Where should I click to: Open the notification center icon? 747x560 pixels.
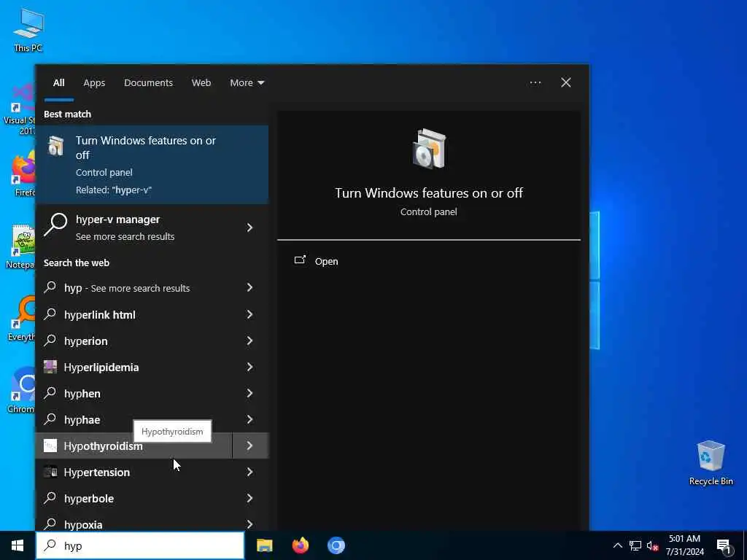point(724,546)
